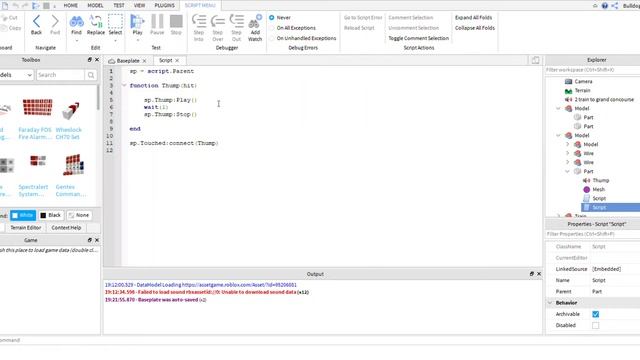Screen dimensions: 640x360
Task: Toggle the Archivable checkbox
Action: (x=596, y=314)
